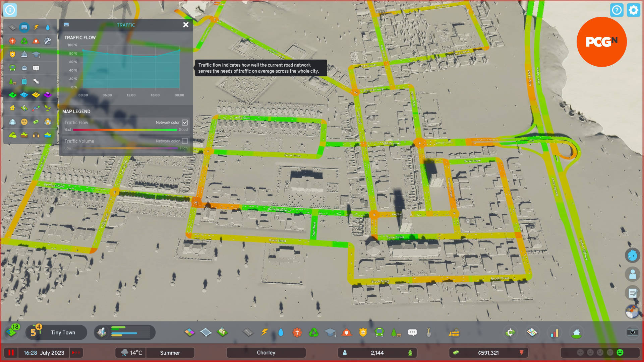Open the outside connections arrows info view
This screenshot has height=362, width=644.
point(36,81)
